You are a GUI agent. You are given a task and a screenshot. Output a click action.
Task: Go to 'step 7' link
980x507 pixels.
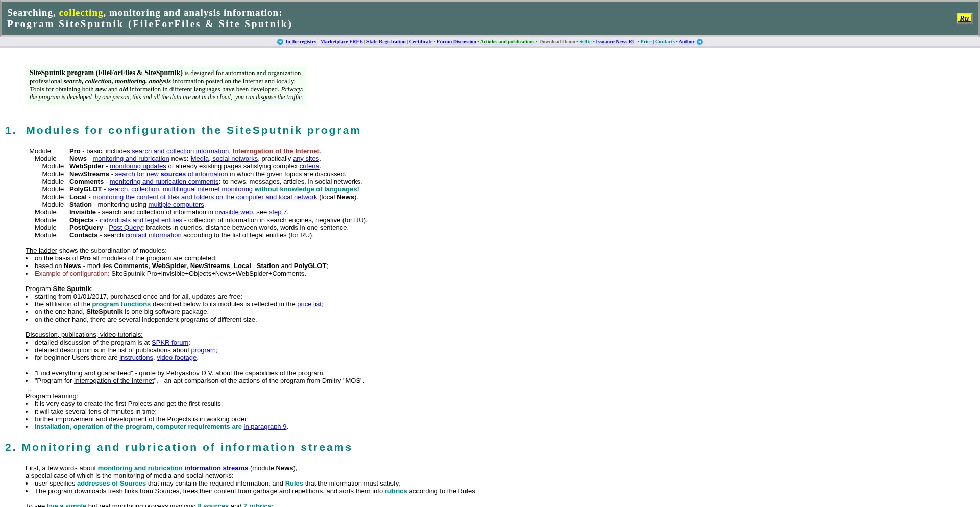pos(278,212)
